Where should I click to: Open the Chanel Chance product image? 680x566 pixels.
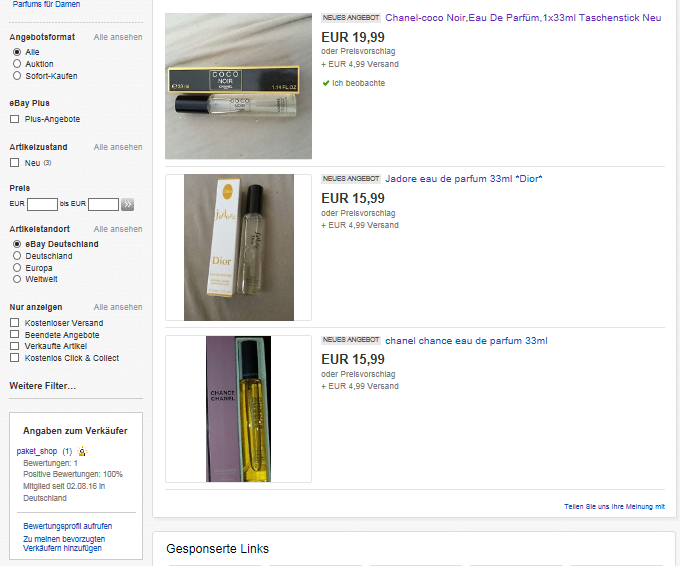click(238, 409)
